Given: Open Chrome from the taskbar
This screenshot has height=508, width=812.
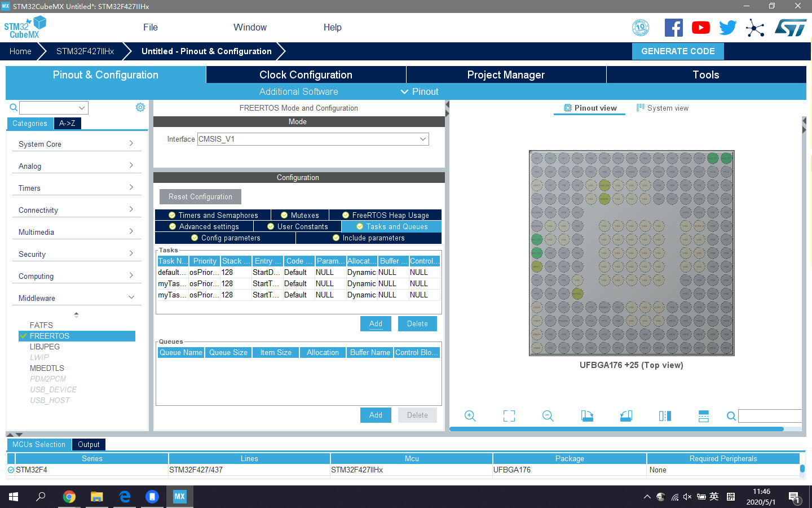Looking at the screenshot, I should [69, 497].
